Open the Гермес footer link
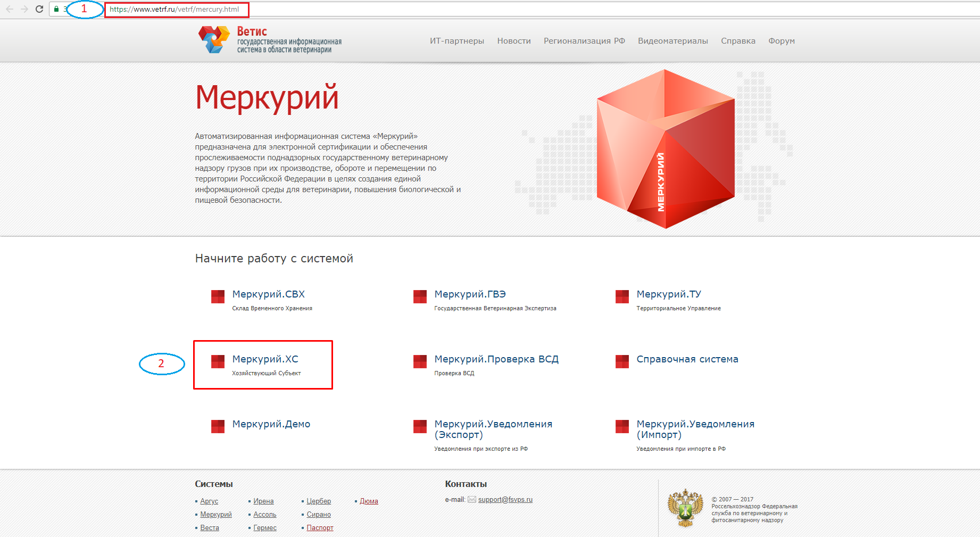Screen dimensions: 980x537 point(265,528)
